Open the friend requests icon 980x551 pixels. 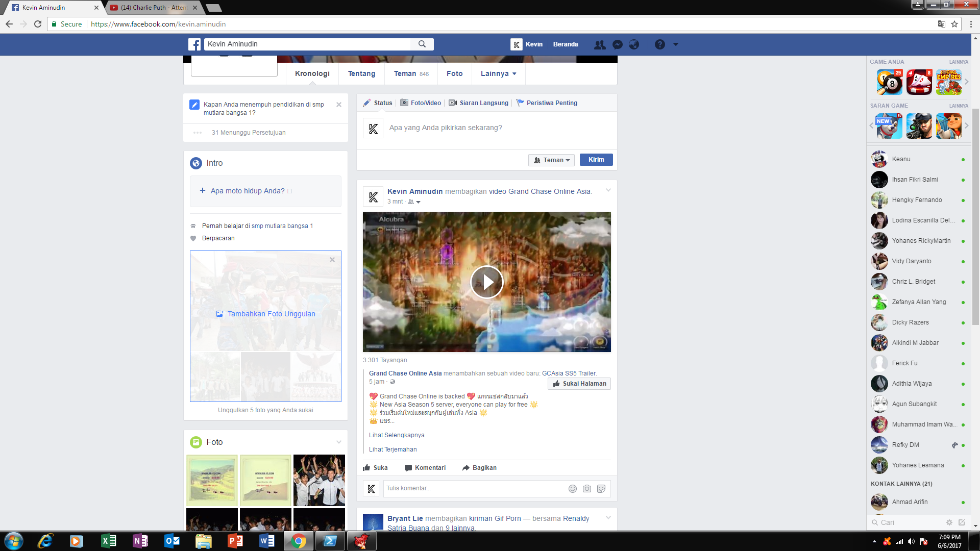600,44
